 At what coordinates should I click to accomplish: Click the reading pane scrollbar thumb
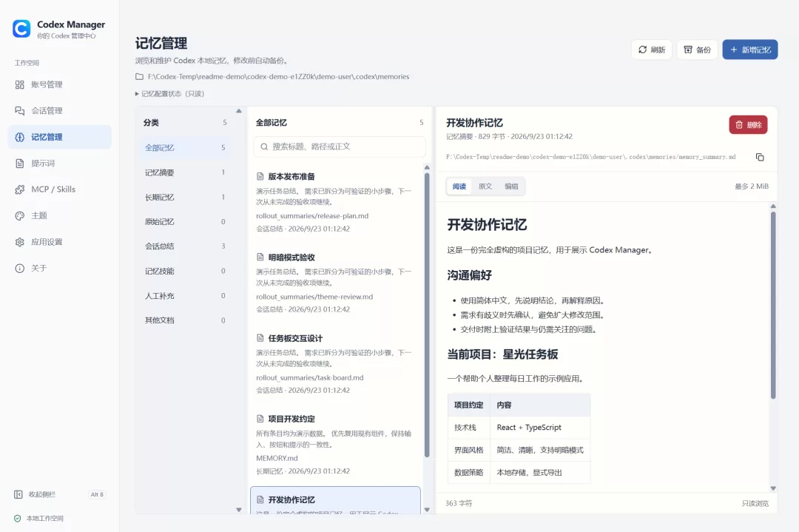coord(773,305)
